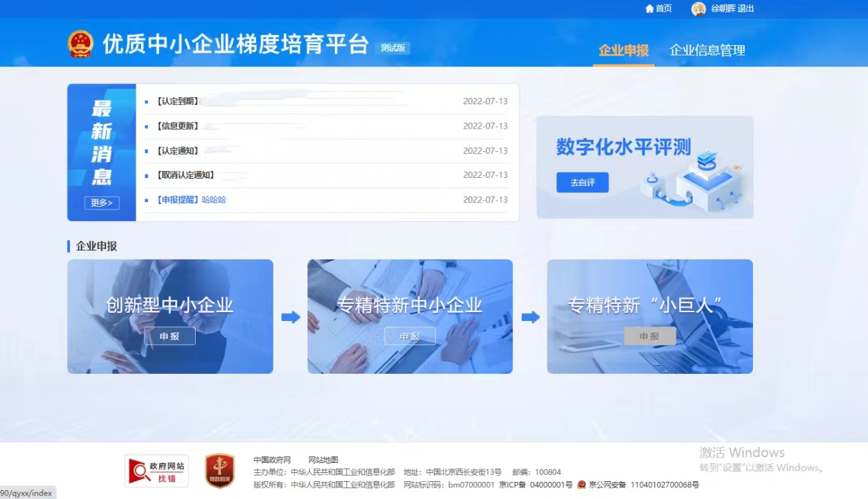This screenshot has width=868, height=499.
Task: Expand news list with 更多> button
Action: [101, 203]
